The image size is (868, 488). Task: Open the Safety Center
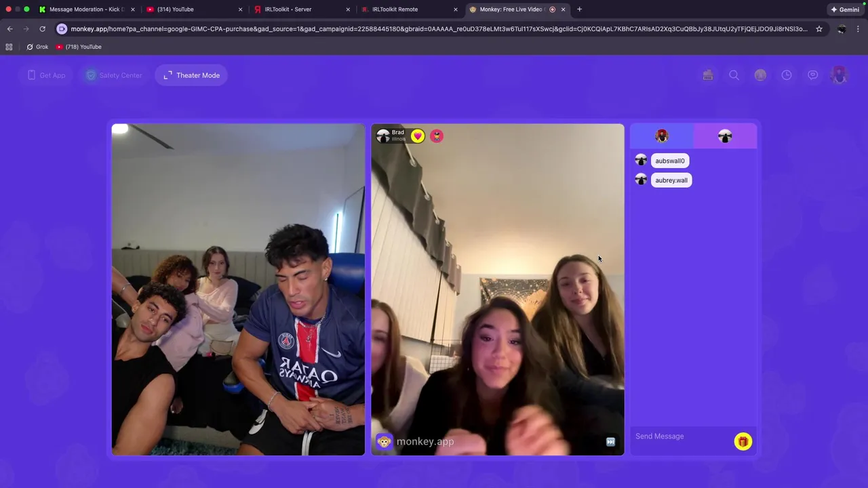pos(113,75)
